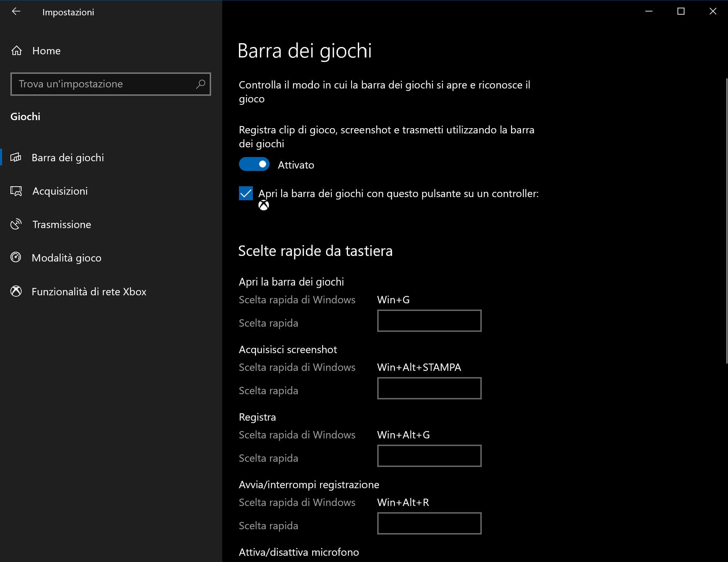Uncheck open game bar with controller checkbox
The height and width of the screenshot is (562, 728).
click(246, 193)
